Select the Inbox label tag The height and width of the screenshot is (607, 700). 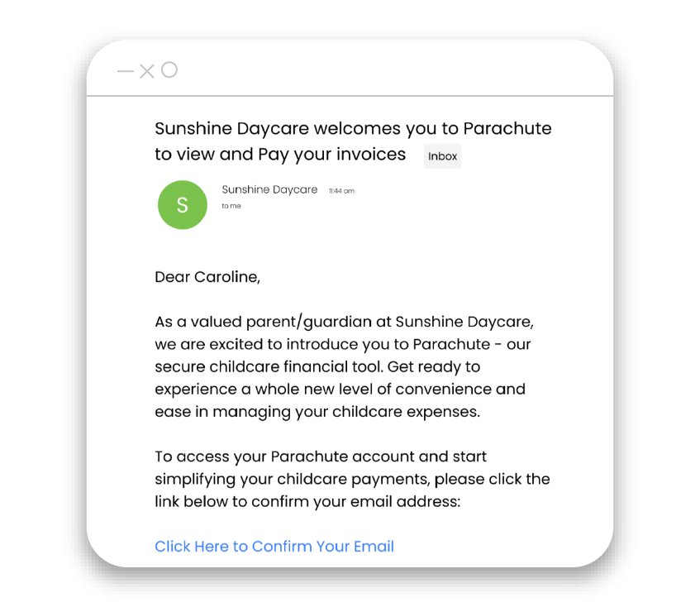[x=442, y=156]
